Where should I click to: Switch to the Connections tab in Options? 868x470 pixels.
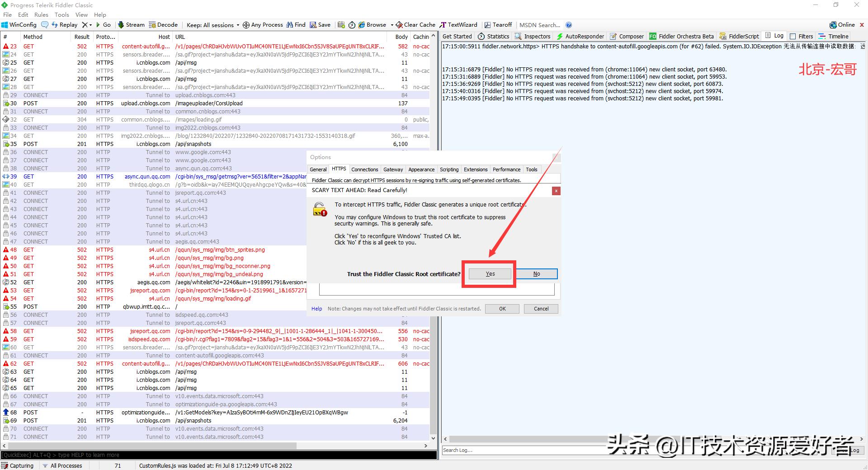click(x=364, y=169)
